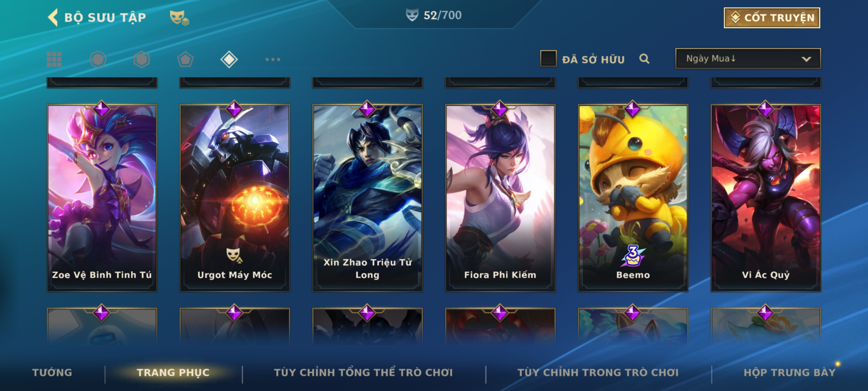Open the Ngày Mua sort dropdown
Screen dimensions: 868x391
click(x=748, y=58)
